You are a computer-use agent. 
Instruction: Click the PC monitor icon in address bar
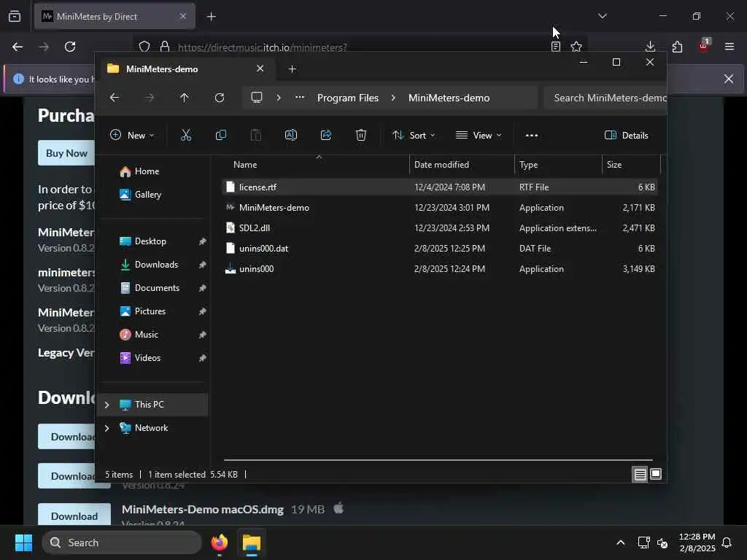click(x=257, y=98)
